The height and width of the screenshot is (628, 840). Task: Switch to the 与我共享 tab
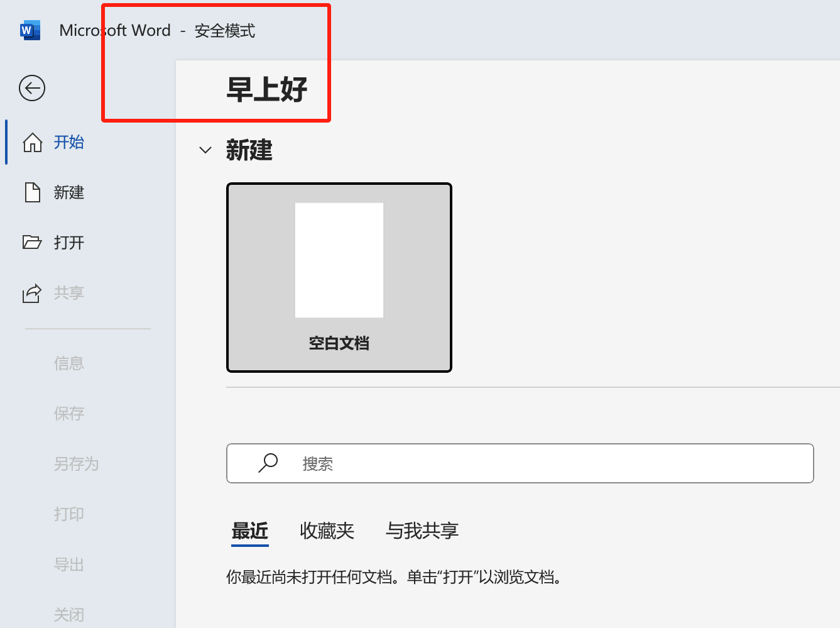[x=422, y=531]
